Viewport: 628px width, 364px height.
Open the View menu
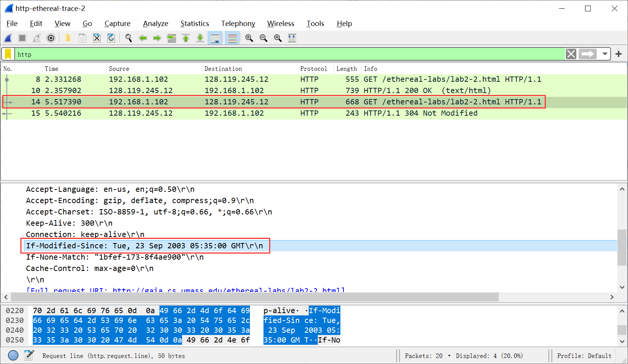coord(63,23)
